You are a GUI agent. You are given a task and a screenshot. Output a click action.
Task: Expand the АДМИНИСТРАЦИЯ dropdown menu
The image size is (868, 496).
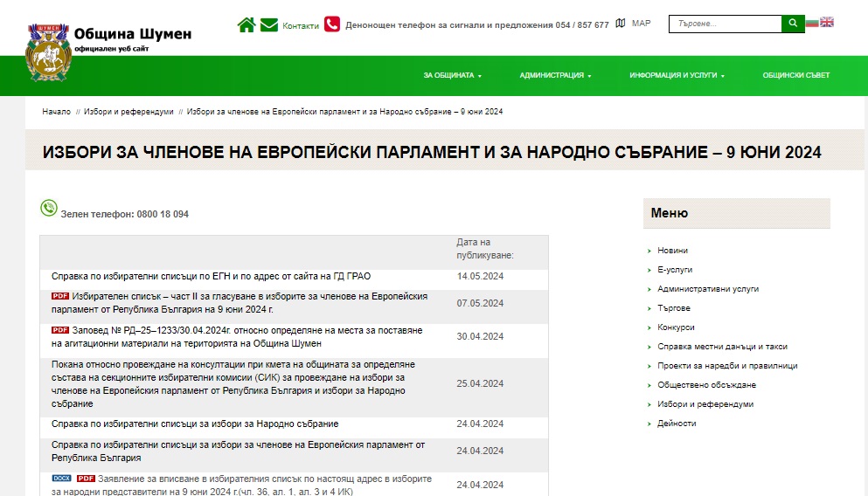[x=555, y=76]
